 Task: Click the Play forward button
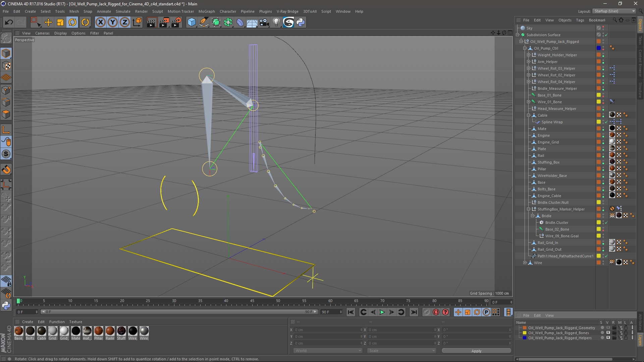point(382,312)
